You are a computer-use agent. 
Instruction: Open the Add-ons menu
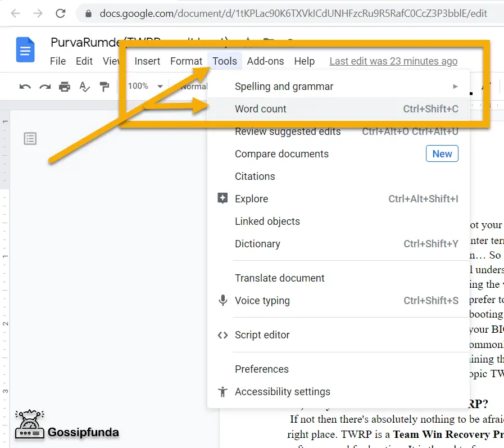pos(266,61)
